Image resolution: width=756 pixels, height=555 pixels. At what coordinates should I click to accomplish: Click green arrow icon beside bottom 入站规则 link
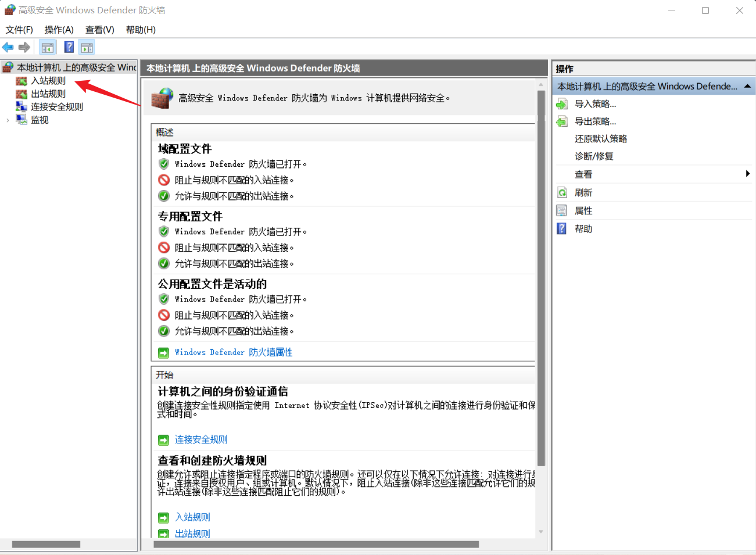(164, 518)
